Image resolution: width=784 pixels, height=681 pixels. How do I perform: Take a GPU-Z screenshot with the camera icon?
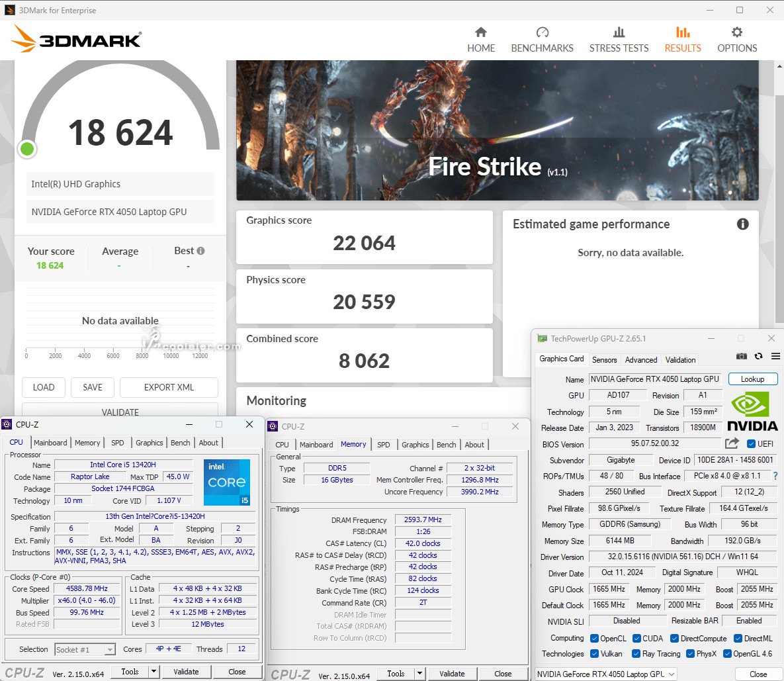click(742, 356)
